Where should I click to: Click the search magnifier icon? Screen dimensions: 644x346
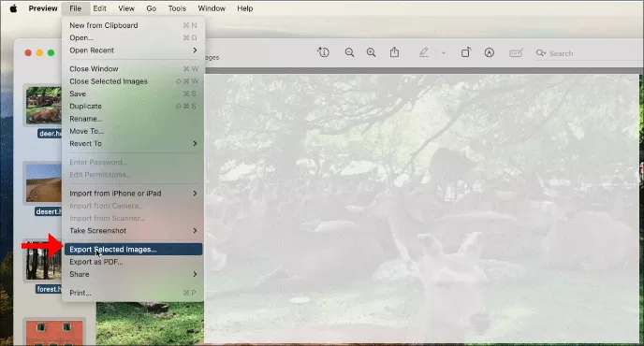(541, 53)
